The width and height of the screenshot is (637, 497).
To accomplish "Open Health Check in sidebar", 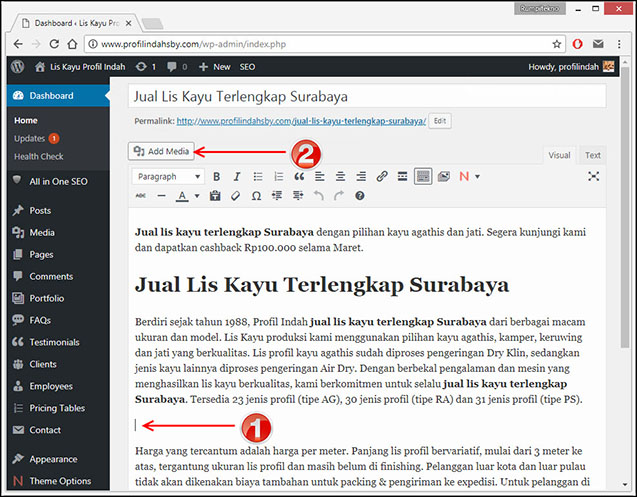I will pos(39,156).
